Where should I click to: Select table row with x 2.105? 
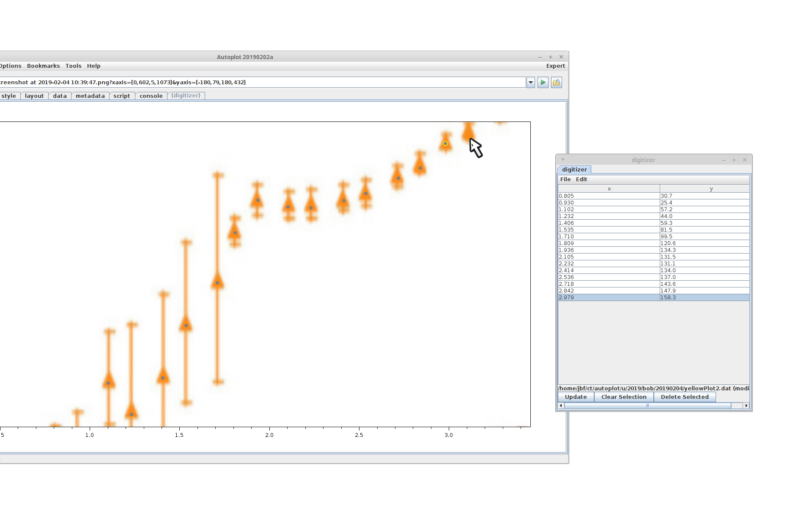(x=654, y=257)
